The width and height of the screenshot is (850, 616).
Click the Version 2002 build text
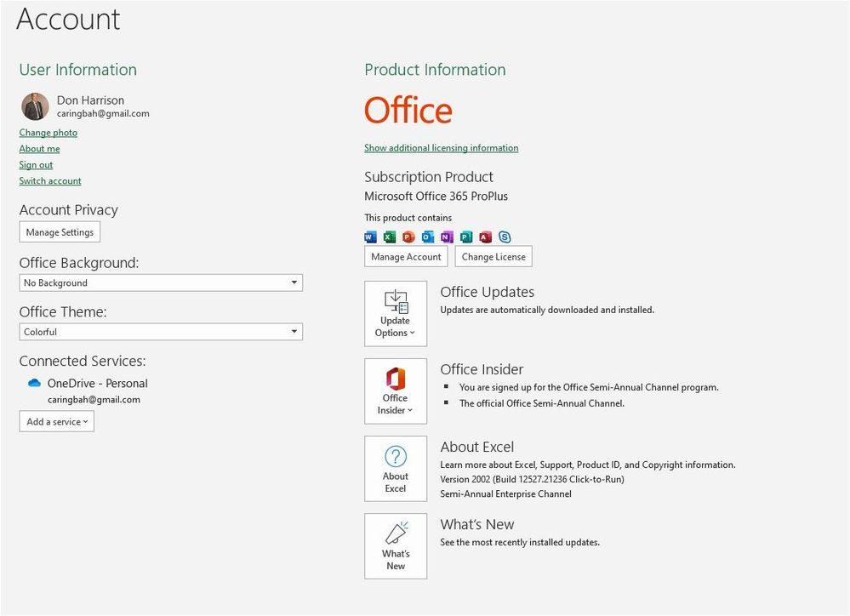point(533,479)
